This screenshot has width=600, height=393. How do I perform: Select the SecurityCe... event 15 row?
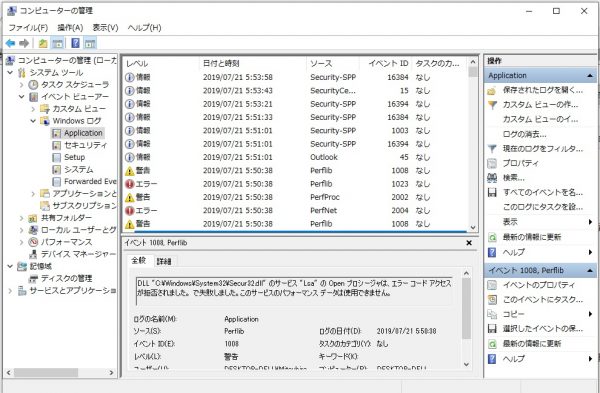click(x=295, y=91)
